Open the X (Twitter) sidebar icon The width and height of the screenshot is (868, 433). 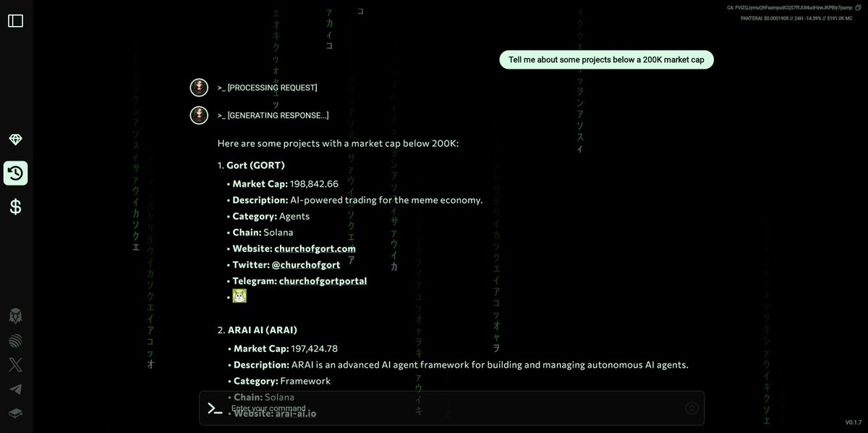tap(15, 364)
